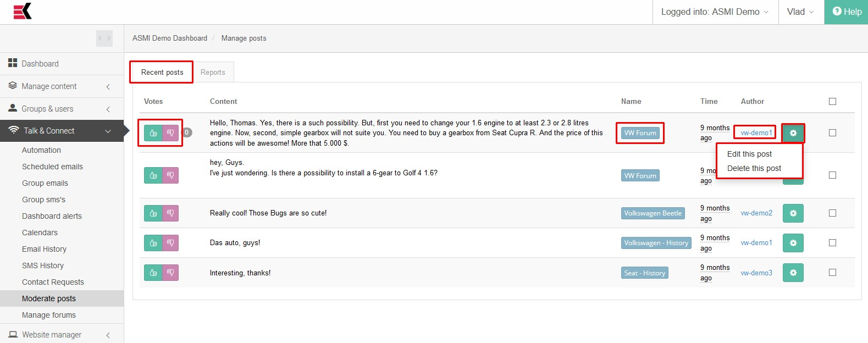This screenshot has height=343, width=868.
Task: Open the 'Logged into: ASMI Demo' dropdown
Action: coord(715,12)
